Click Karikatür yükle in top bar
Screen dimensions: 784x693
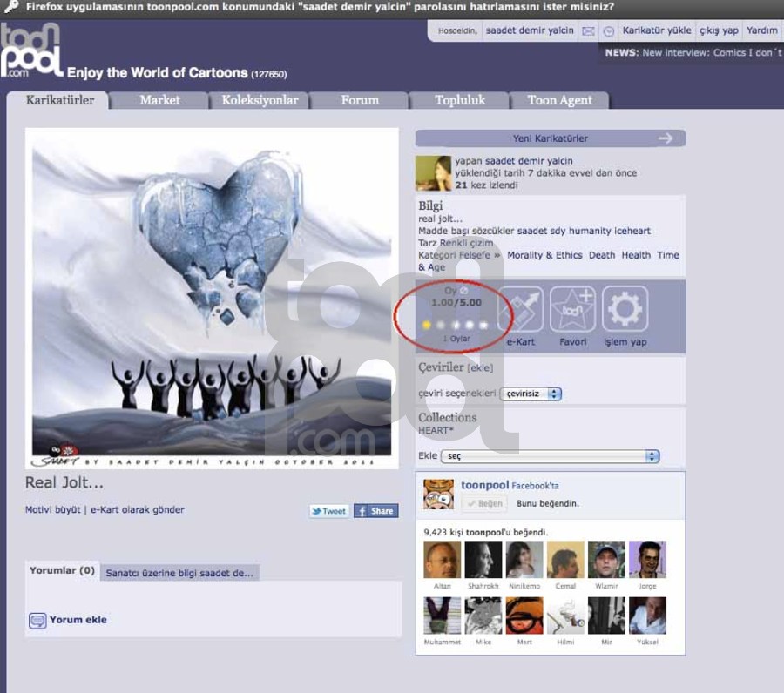pos(657,30)
